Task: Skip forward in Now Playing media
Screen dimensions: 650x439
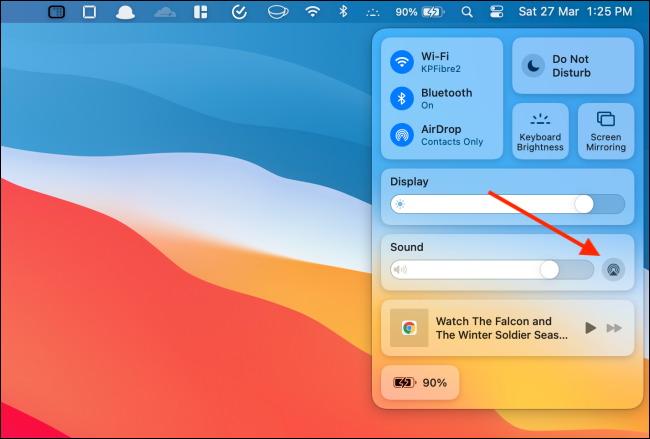Action: 614,328
